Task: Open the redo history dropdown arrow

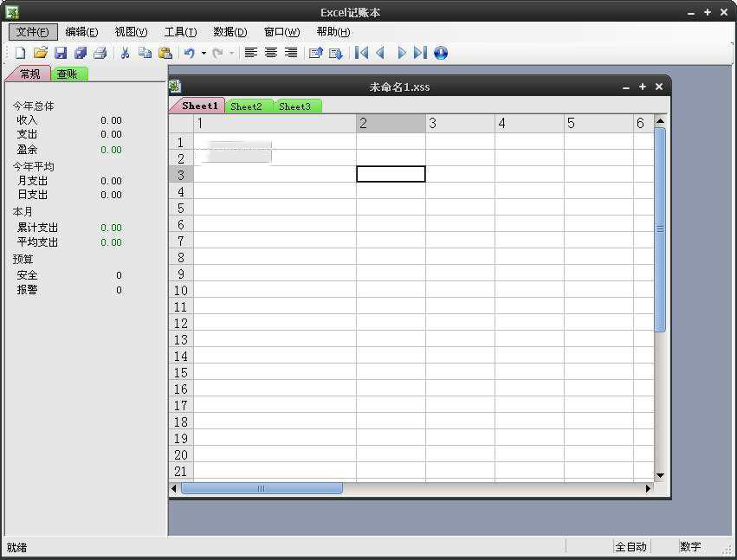Action: [x=232, y=53]
